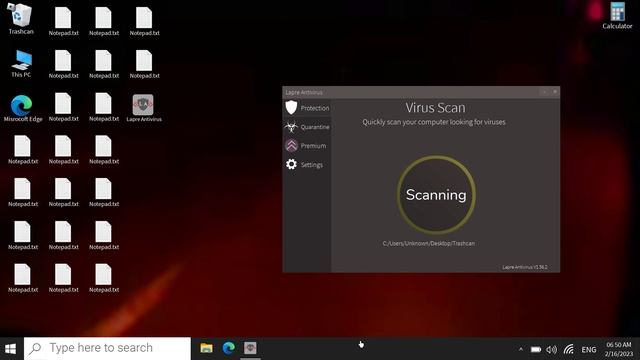The height and width of the screenshot is (360, 640).
Task: Open the Windows Start menu
Action: [11, 349]
